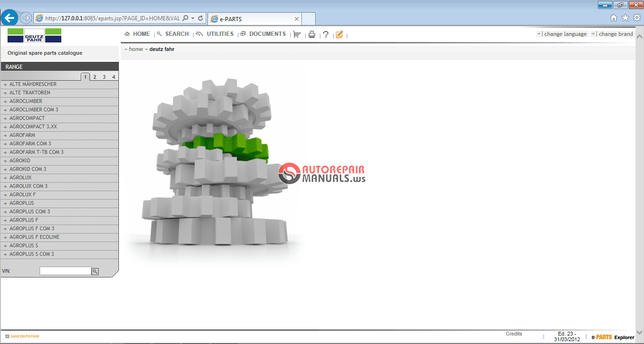Switch to range page 4 tab
The width and height of the screenshot is (644, 344).
[114, 77]
